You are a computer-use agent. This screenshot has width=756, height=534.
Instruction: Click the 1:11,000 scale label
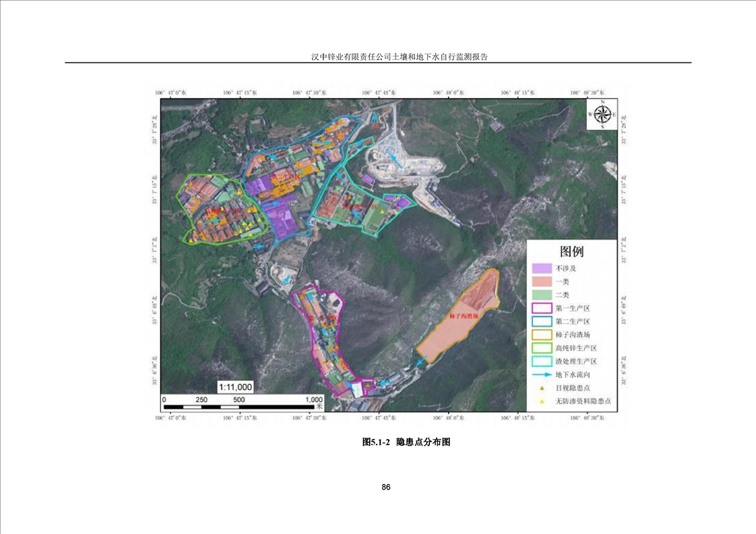235,387
